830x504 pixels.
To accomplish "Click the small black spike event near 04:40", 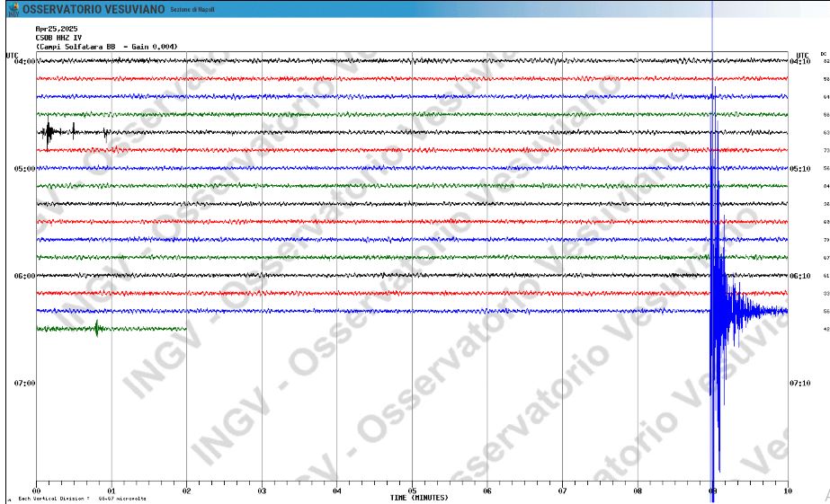I will (49, 132).
